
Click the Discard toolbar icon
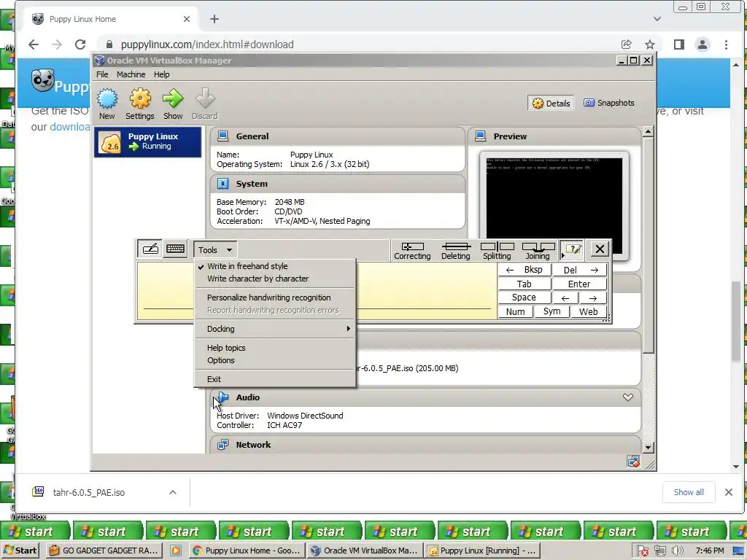click(205, 99)
